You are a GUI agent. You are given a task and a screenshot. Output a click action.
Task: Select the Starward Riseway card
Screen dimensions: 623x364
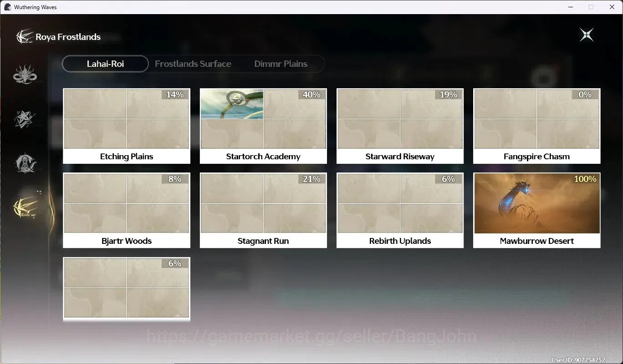coord(400,126)
